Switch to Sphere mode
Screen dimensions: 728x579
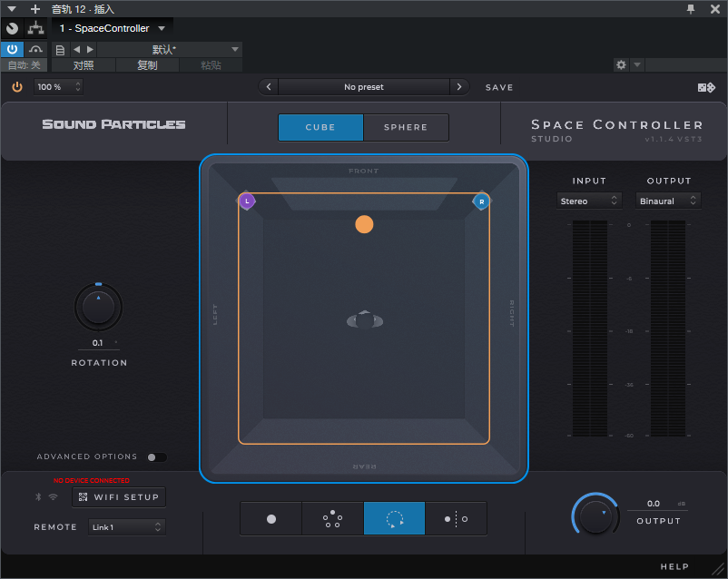click(x=406, y=127)
